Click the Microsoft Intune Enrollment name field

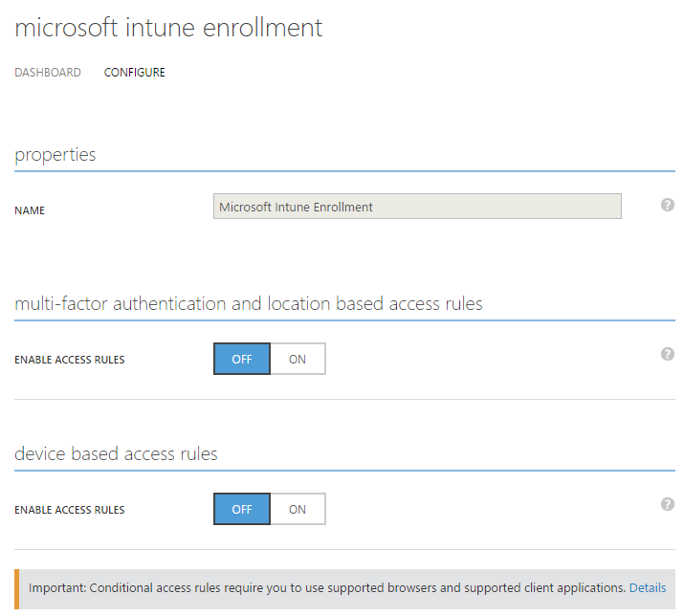(x=417, y=207)
